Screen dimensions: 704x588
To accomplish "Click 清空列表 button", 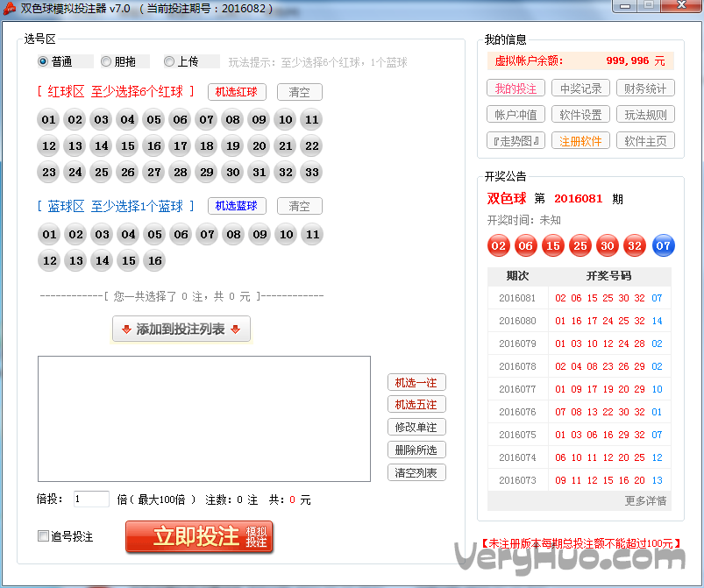I will coord(416,472).
